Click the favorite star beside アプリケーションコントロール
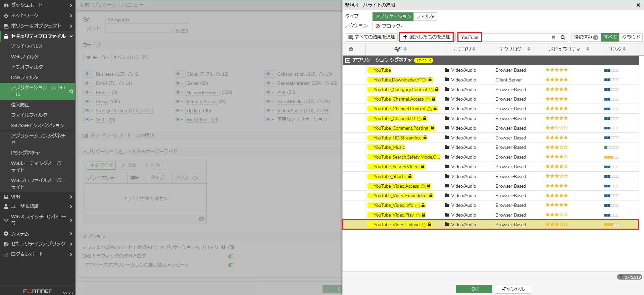The image size is (644, 295). tap(71, 91)
